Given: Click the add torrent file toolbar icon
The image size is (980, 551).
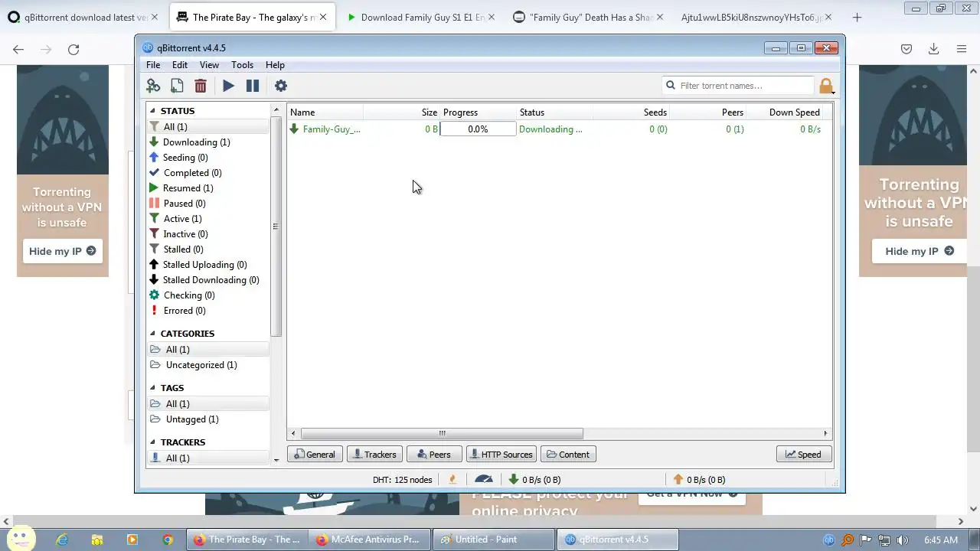Looking at the screenshot, I should (177, 86).
